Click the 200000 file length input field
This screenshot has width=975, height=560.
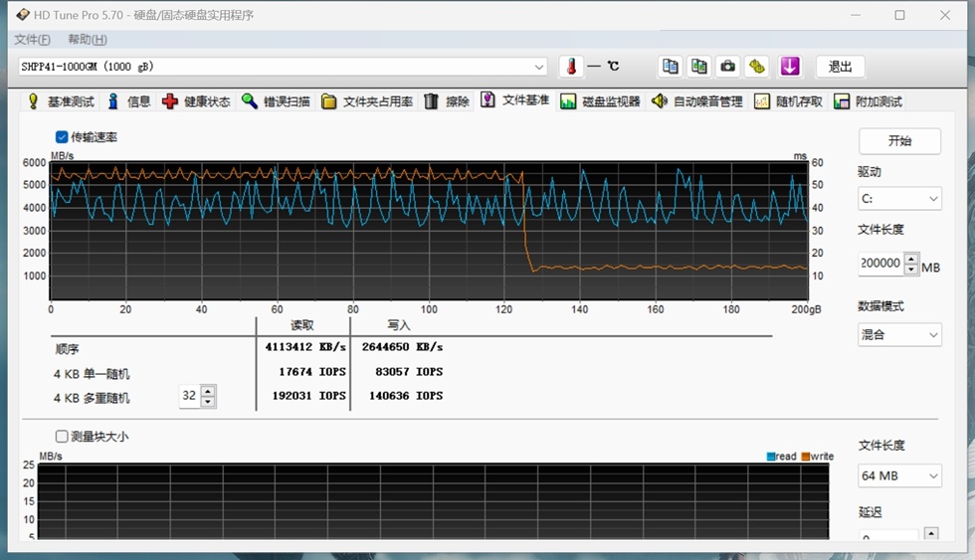(880, 264)
